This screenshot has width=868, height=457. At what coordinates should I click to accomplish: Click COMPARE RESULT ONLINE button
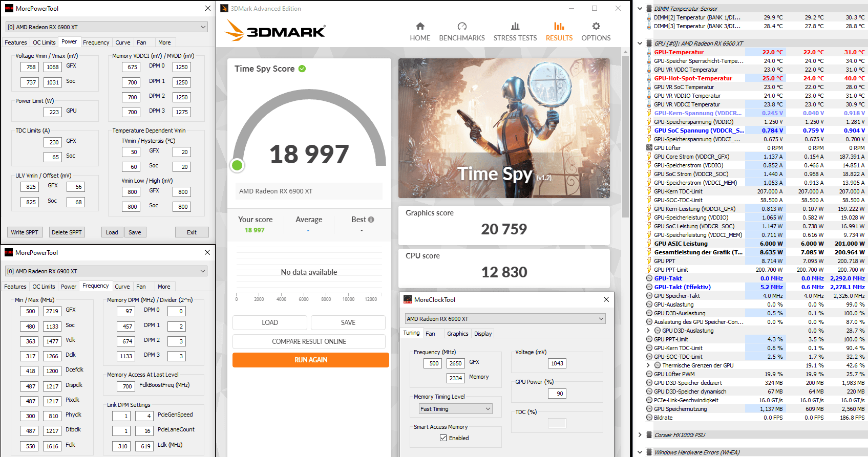(x=309, y=341)
